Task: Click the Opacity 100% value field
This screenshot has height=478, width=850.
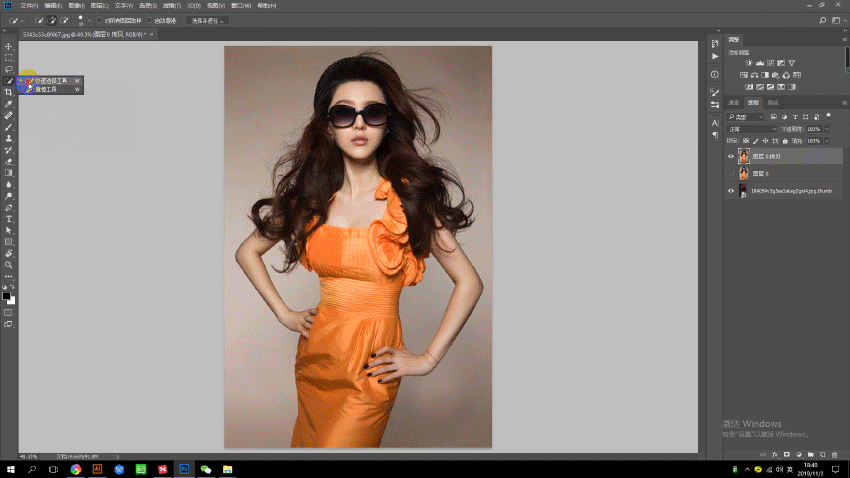Action: pyautogui.click(x=814, y=129)
